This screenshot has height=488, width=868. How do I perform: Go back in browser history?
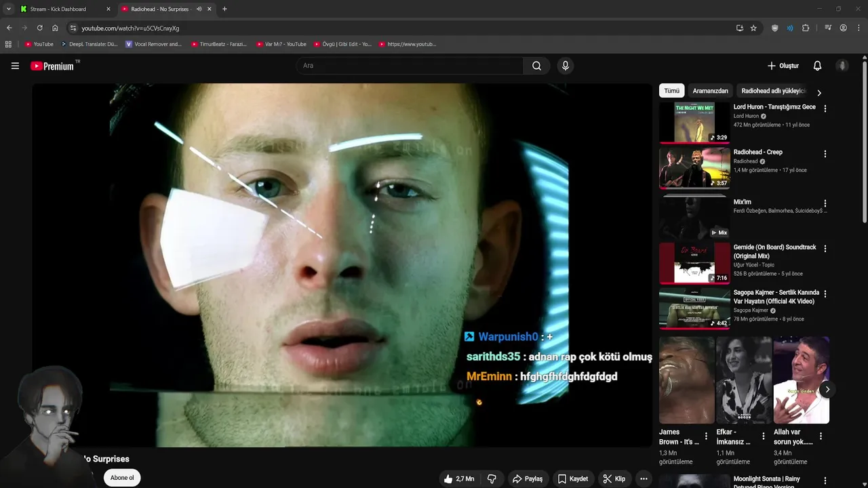[9, 28]
